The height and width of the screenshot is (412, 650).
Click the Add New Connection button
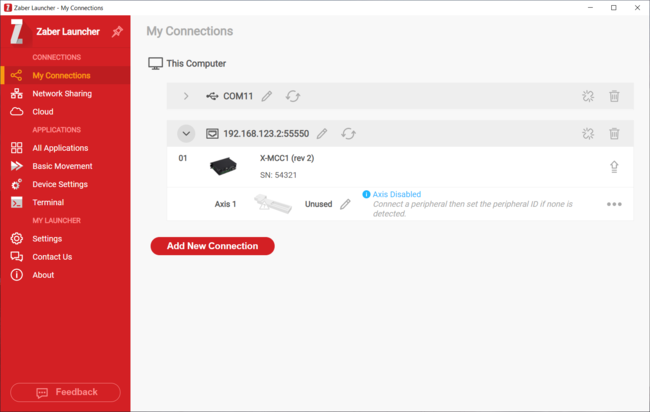212,246
